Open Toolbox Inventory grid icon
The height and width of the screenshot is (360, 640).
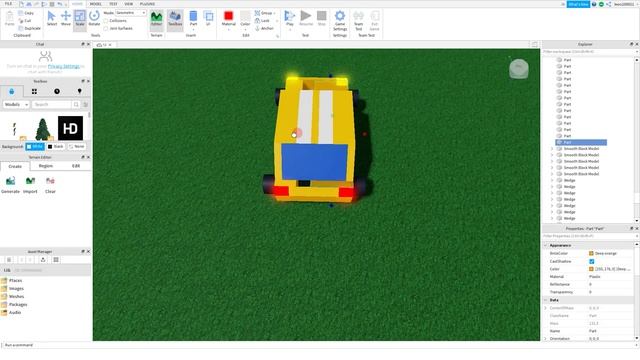coord(34,91)
